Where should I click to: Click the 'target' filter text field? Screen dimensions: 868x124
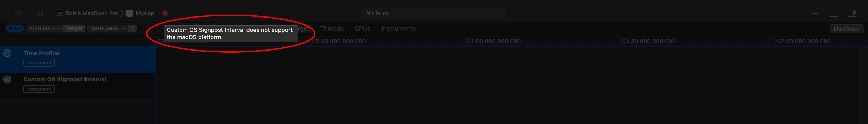point(74,29)
